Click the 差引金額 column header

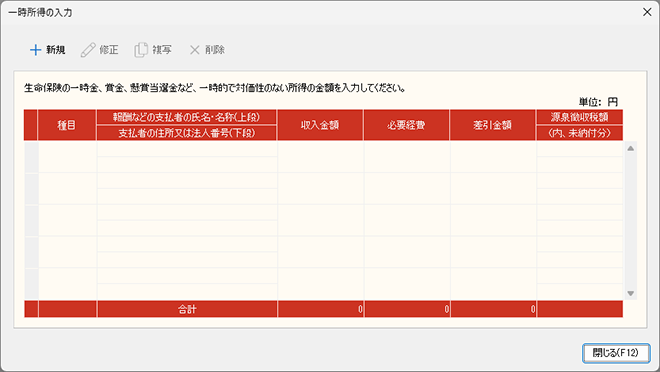pos(493,125)
